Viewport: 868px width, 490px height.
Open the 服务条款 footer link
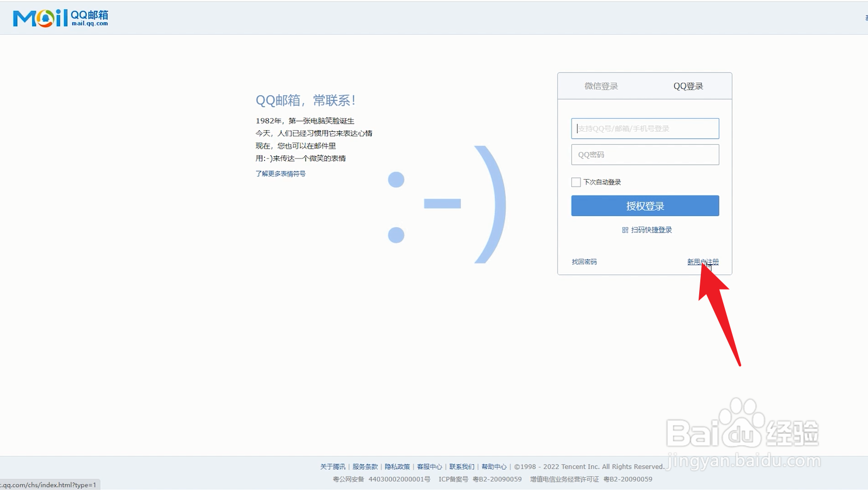pyautogui.click(x=365, y=467)
